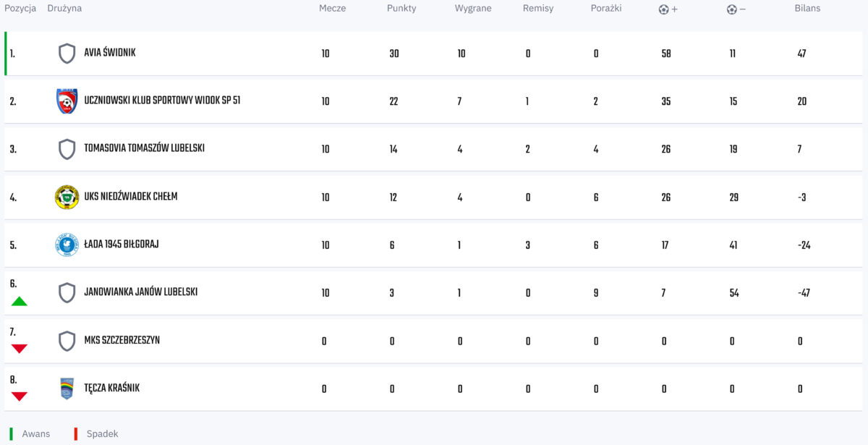This screenshot has height=445, width=868.
Task: Open the JANOWIANKA JANÓW LUBELSKI team name
Action: point(141,292)
